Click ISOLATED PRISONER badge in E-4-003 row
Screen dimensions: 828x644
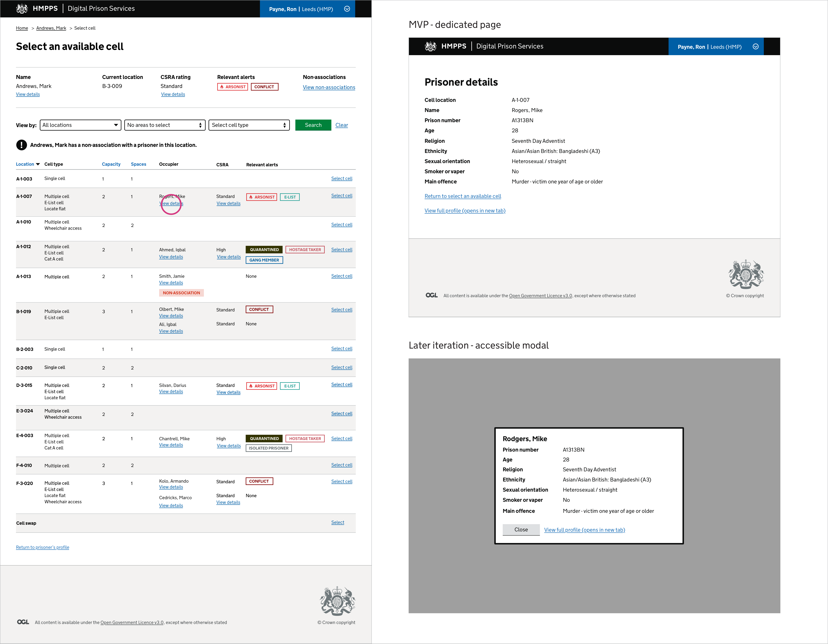click(269, 448)
